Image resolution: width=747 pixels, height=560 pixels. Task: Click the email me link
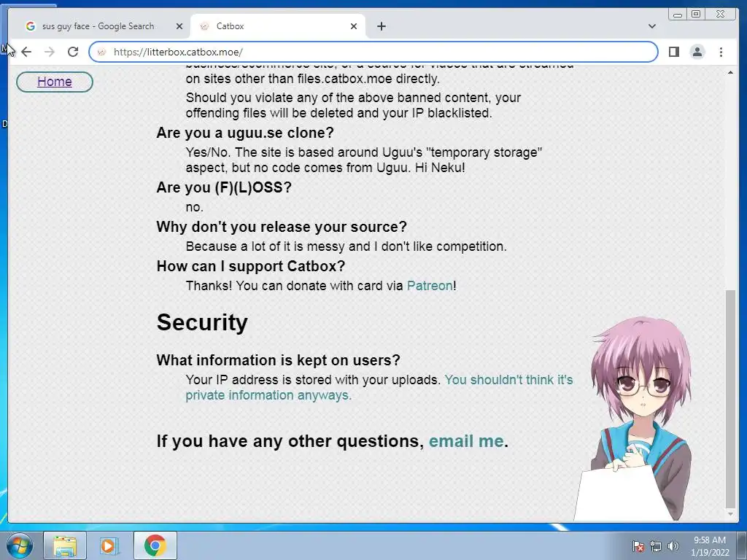point(466,441)
